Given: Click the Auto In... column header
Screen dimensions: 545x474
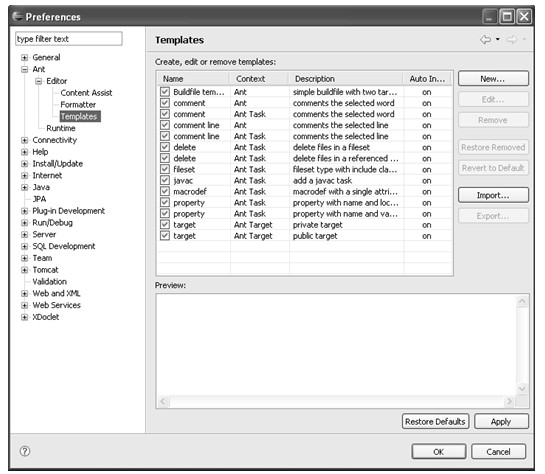Looking at the screenshot, I should click(427, 79).
